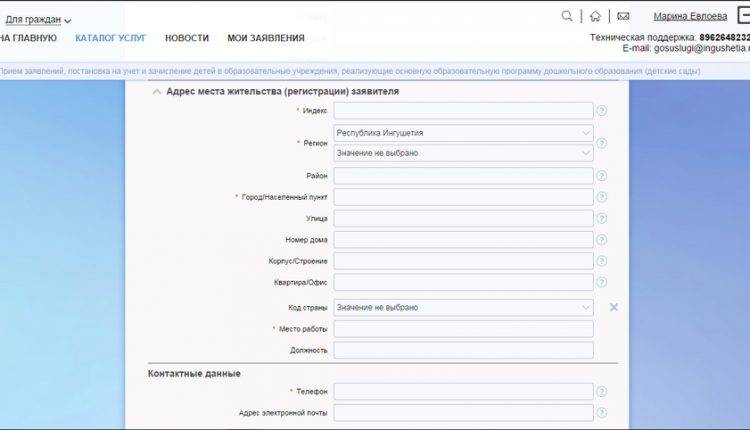The height and width of the screenshot is (430, 750).
Task: Focus the Место работы text field
Action: (463, 329)
